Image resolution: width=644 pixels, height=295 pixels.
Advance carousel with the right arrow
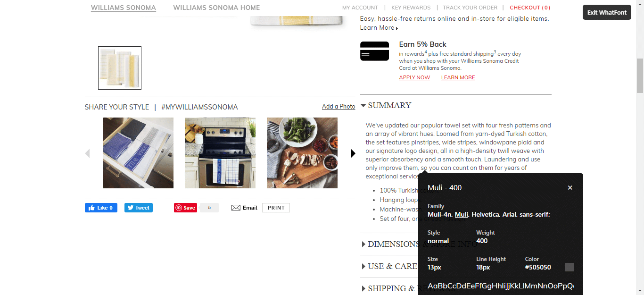click(x=353, y=153)
